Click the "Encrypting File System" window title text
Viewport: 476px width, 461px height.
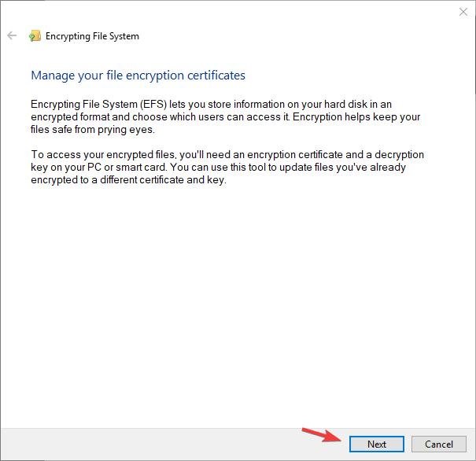(92, 36)
